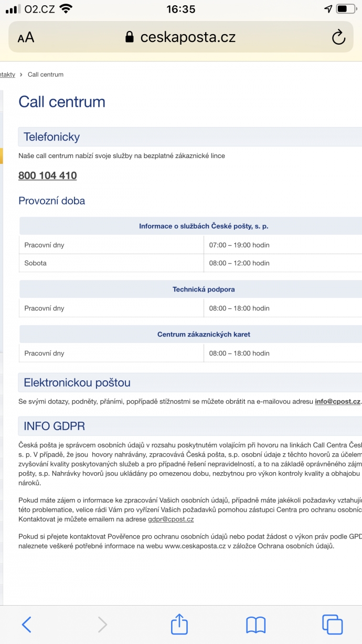Select the 07:00 – 19:00 hodin cell
The width and height of the screenshot is (362, 644).
point(239,245)
